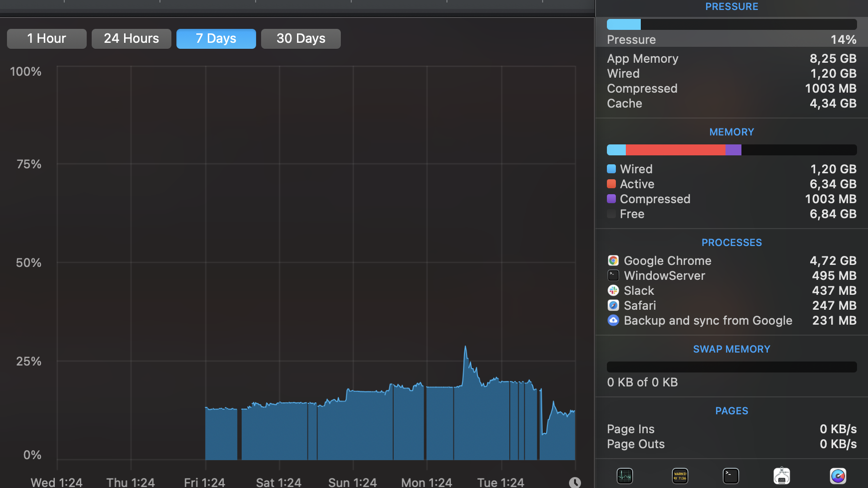Click the clock icon below the graph
This screenshot has height=488, width=868.
[x=575, y=482]
